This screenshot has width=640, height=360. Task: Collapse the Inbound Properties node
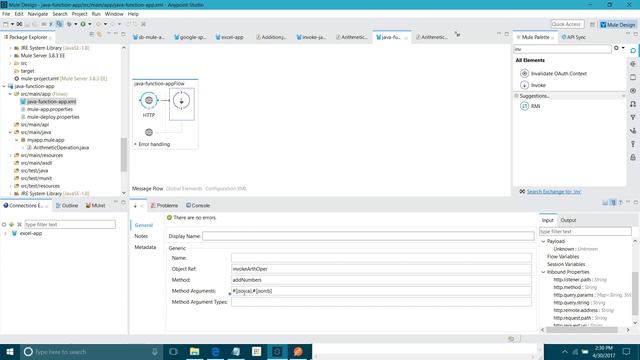(x=543, y=272)
